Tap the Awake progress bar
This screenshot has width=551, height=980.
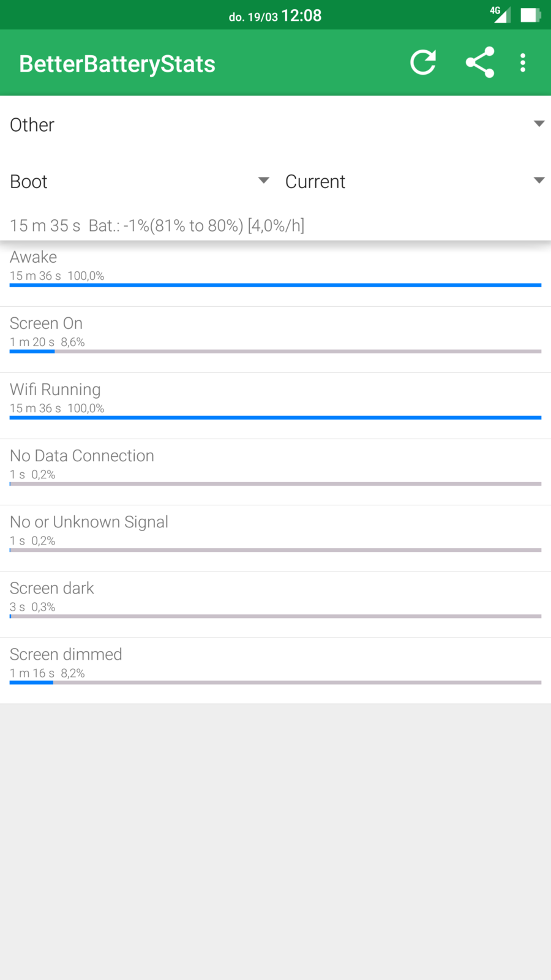(x=275, y=285)
